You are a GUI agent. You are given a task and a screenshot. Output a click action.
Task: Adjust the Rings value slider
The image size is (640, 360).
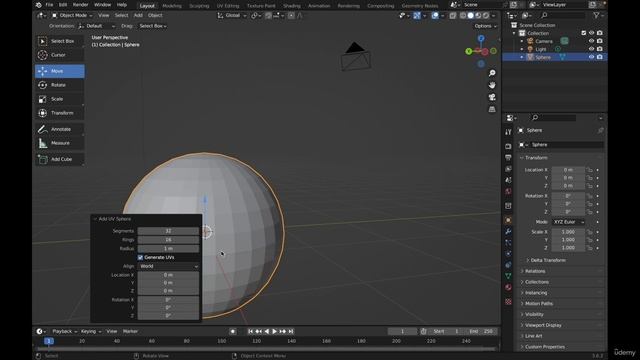(168, 240)
